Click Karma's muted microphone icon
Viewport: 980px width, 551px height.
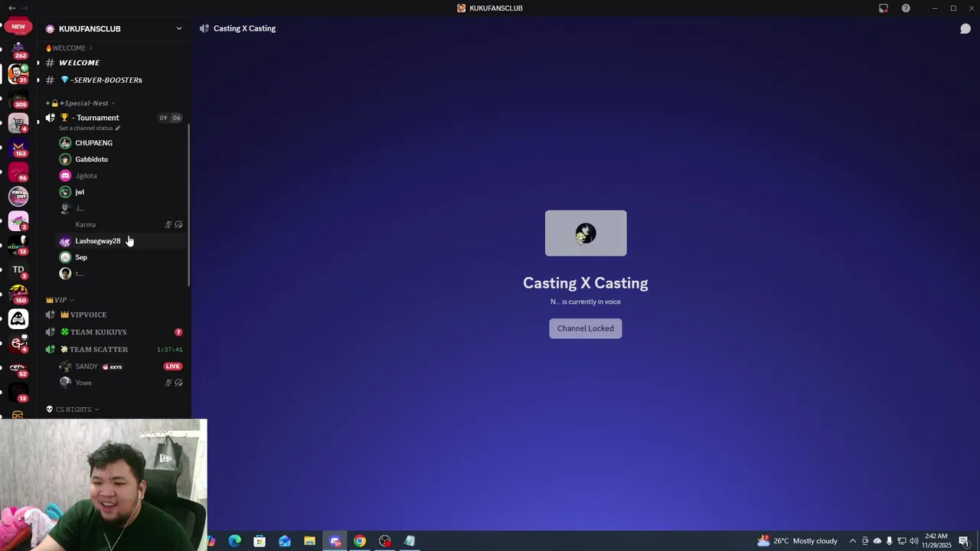click(x=168, y=225)
